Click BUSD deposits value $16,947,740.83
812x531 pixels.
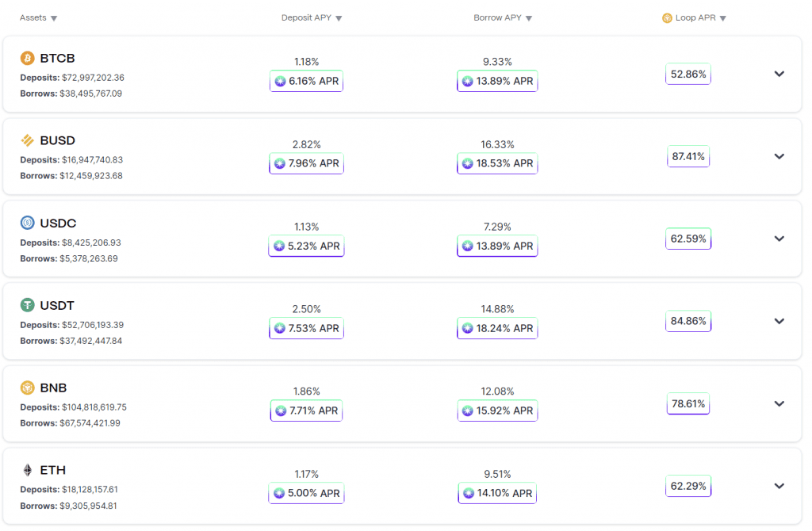pyautogui.click(x=92, y=160)
